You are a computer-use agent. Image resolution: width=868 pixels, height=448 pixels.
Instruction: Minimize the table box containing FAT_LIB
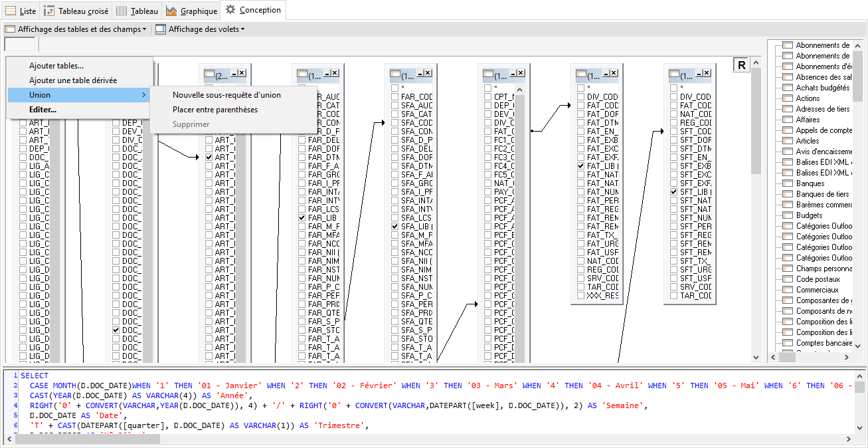coord(605,73)
